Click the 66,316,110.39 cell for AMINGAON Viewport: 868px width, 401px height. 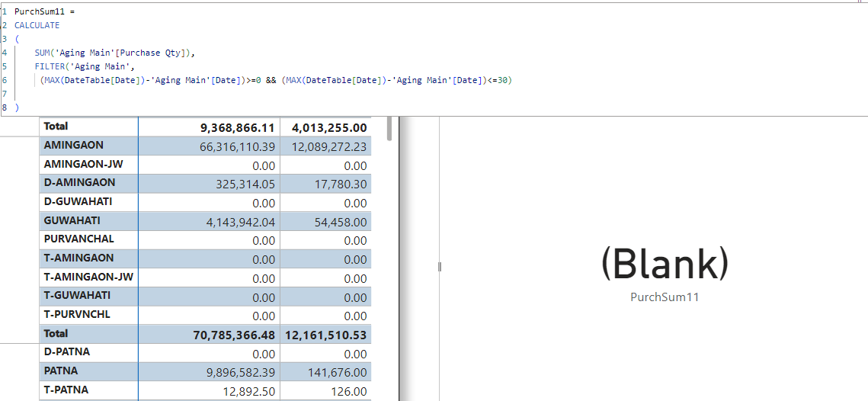point(237,147)
